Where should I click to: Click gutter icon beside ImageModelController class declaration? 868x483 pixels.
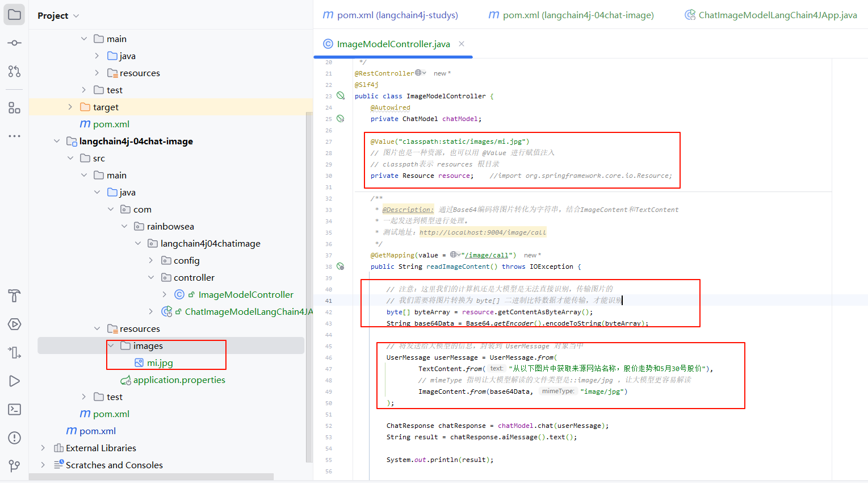tap(341, 96)
